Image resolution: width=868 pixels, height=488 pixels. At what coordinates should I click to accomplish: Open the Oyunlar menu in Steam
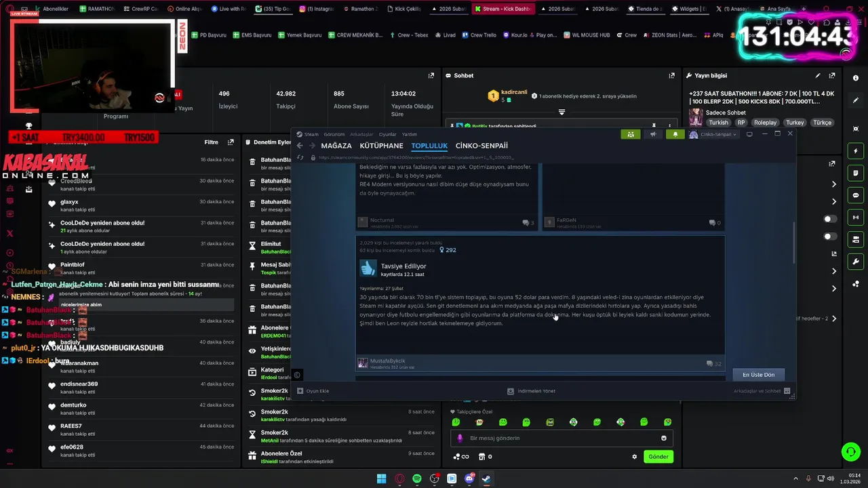click(x=387, y=134)
